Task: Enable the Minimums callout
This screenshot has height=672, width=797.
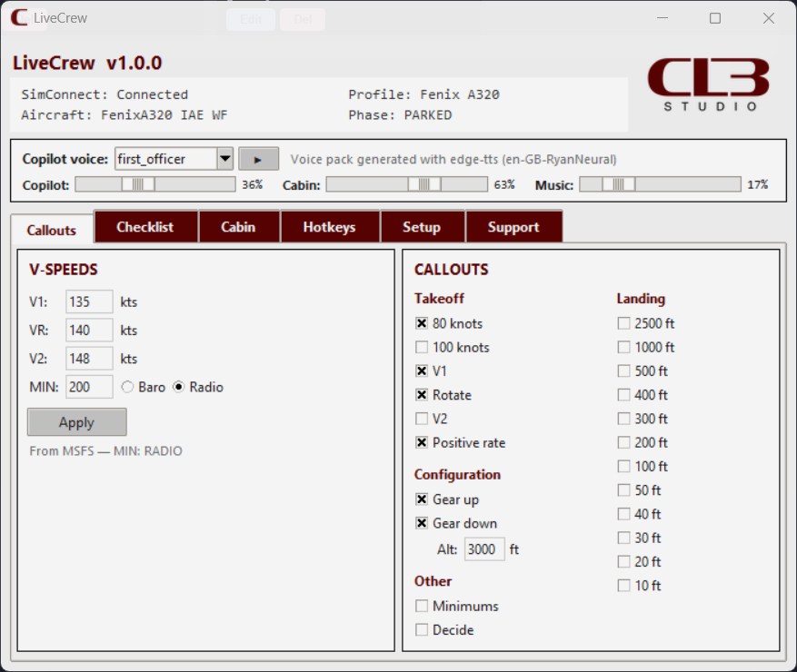Action: click(x=423, y=606)
